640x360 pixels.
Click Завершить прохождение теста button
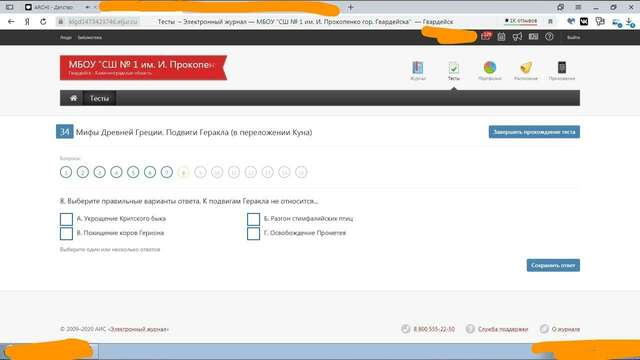(534, 132)
